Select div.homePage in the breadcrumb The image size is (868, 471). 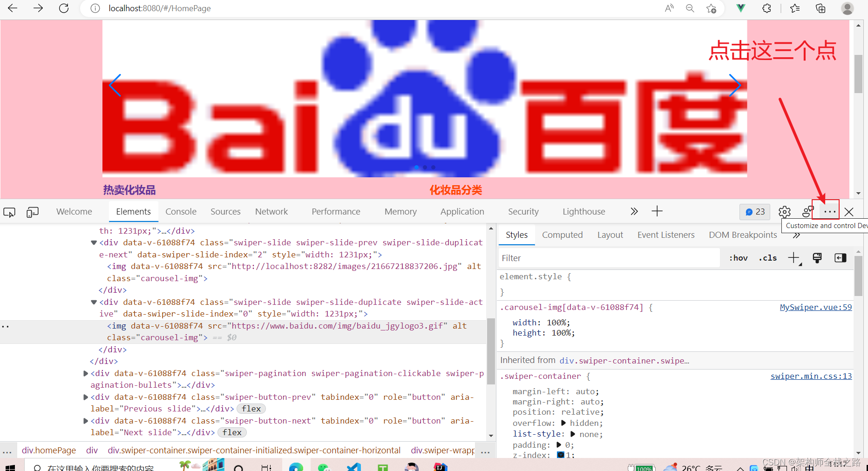coord(49,451)
